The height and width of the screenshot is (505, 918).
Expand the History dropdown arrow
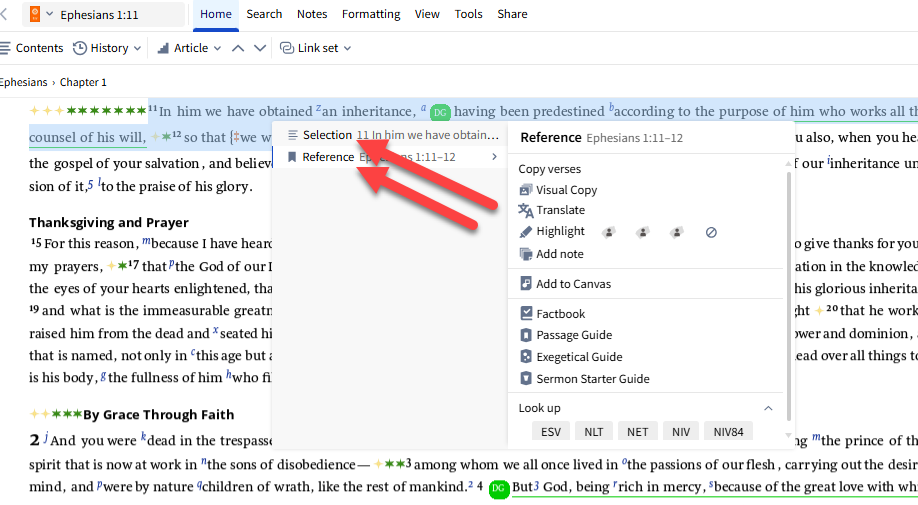(x=137, y=49)
